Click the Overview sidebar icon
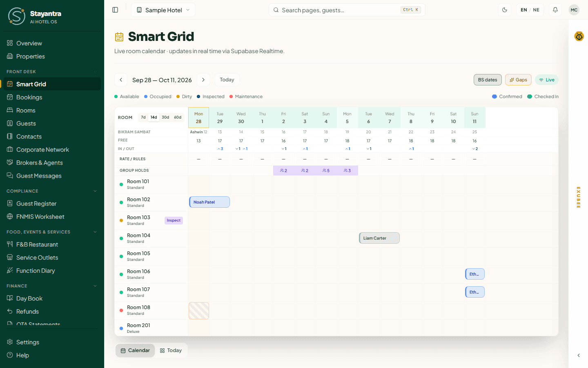 point(10,43)
